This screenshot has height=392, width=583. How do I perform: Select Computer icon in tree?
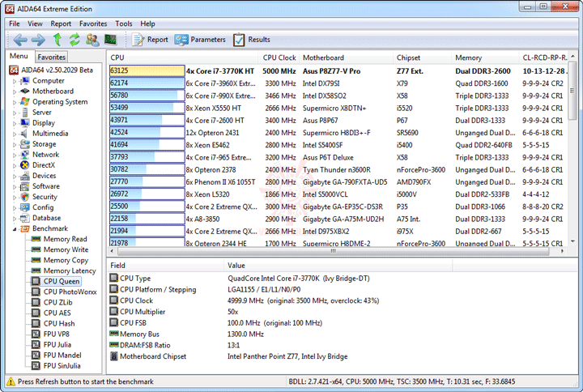coord(25,81)
